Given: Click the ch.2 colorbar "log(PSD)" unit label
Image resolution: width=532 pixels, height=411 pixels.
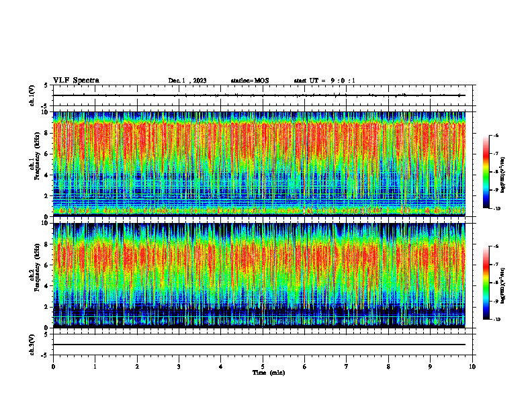Looking at the screenshot, I should click(x=503, y=285).
